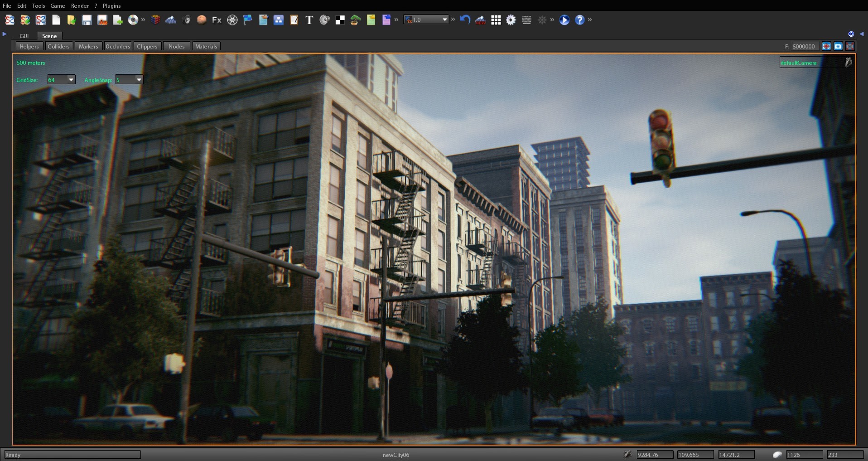The height and width of the screenshot is (461, 868).
Task: Open editor settings via gear icon
Action: [511, 20]
